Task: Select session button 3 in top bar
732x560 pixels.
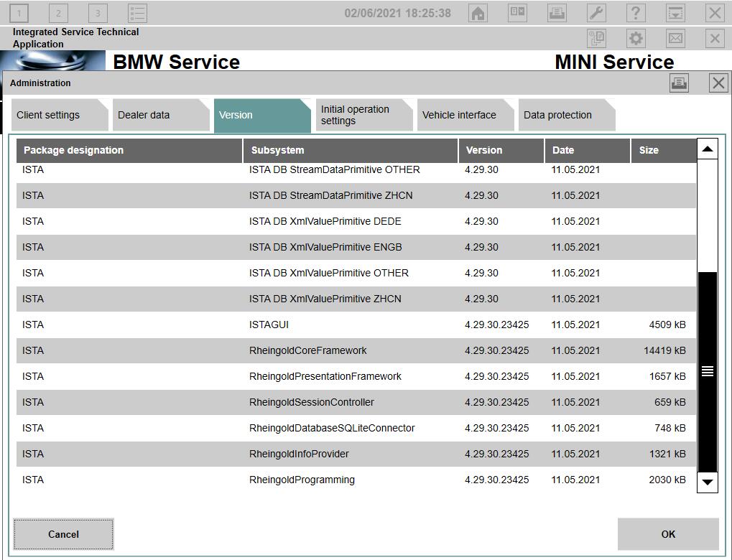Action: 98,13
